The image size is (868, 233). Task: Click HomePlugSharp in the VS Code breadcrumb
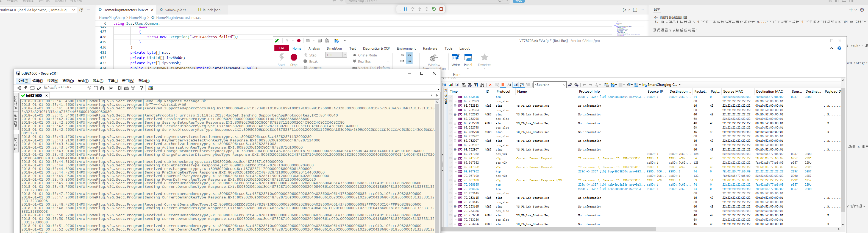click(112, 18)
